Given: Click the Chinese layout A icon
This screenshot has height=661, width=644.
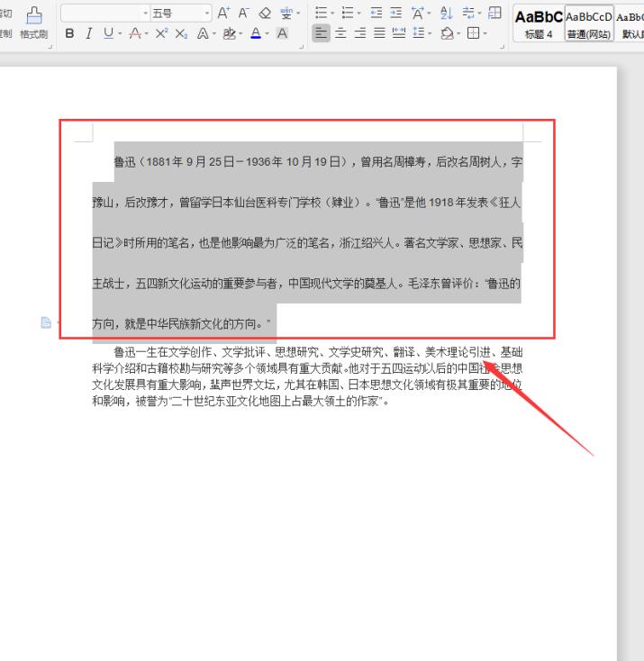Looking at the screenshot, I should point(418,14).
